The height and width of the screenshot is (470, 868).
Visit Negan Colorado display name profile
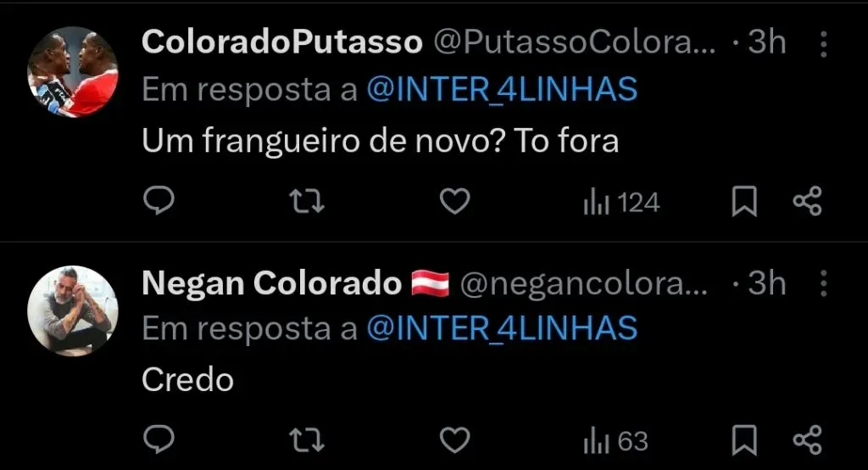[271, 283]
